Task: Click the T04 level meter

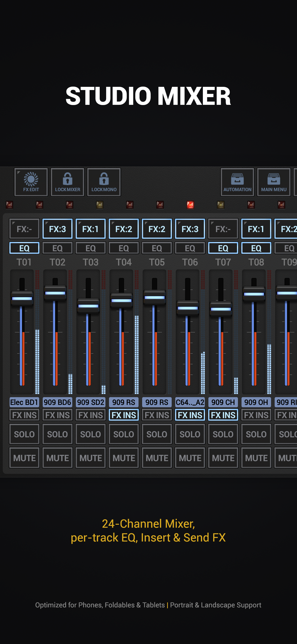Action: (137, 332)
